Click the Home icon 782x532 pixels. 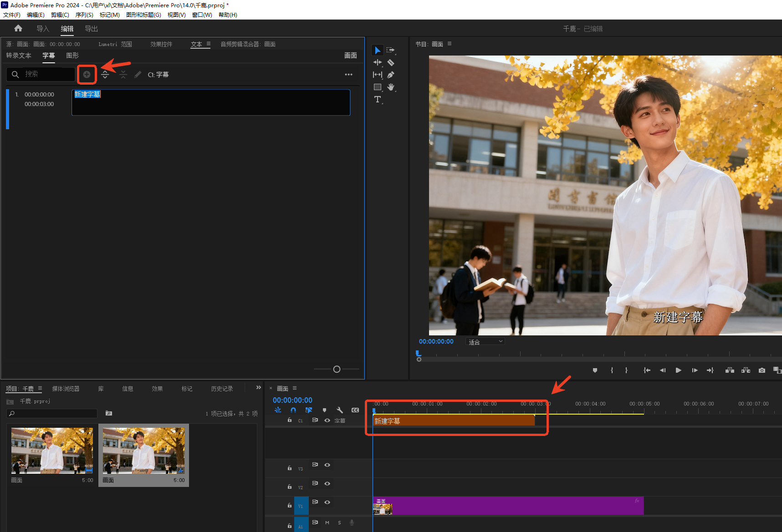pyautogui.click(x=18, y=28)
